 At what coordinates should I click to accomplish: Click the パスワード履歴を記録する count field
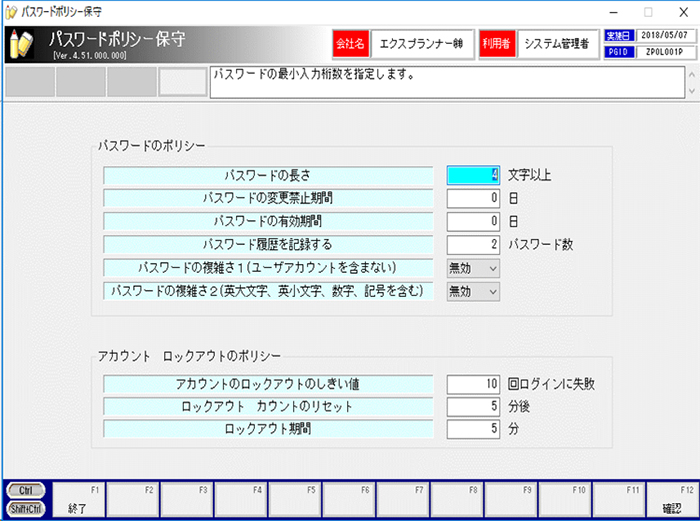click(473, 244)
